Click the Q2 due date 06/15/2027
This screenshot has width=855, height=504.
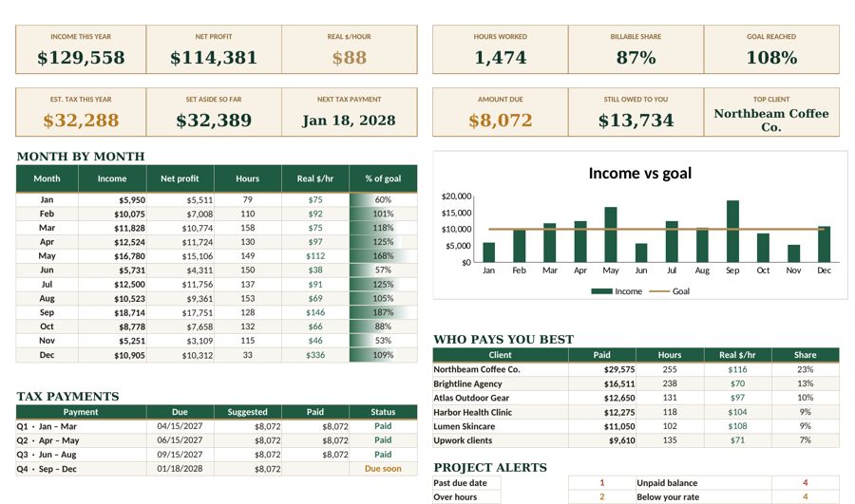pos(180,440)
